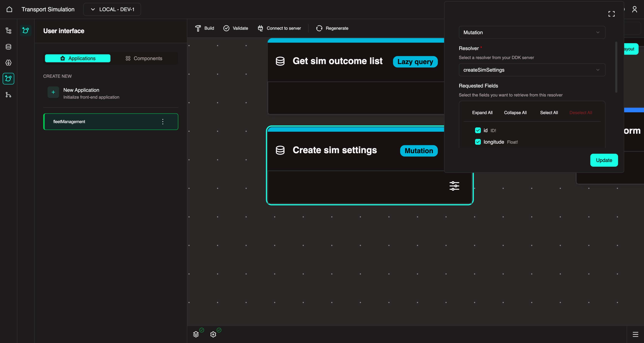Select the active user interface sidebar icon
This screenshot has height=343, width=644.
[x=8, y=79]
